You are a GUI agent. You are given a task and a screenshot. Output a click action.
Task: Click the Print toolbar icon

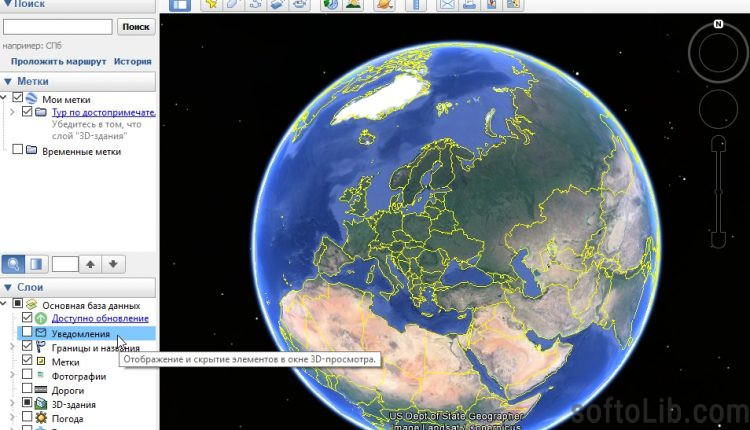click(x=469, y=5)
